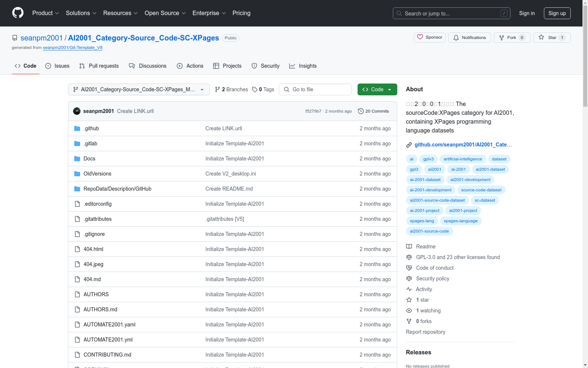
Task: Click the Go to file field
Action: coord(315,89)
